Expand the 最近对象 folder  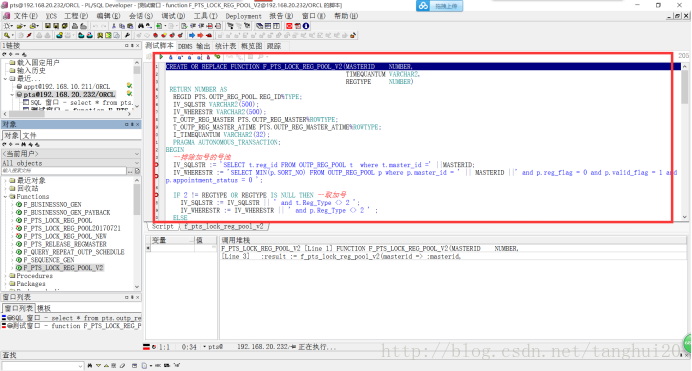pyautogui.click(x=6, y=180)
